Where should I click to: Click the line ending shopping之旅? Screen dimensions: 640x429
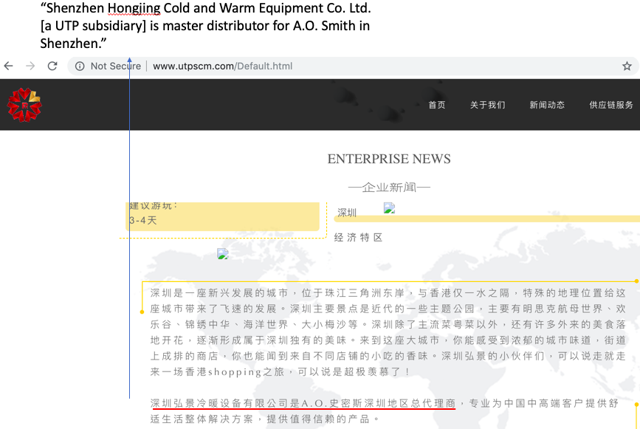point(280,372)
